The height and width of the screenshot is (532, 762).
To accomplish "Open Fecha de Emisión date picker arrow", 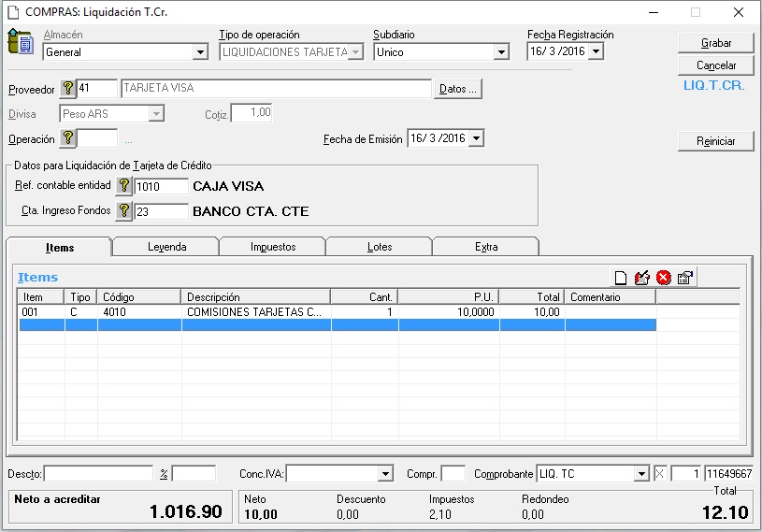I will [476, 138].
